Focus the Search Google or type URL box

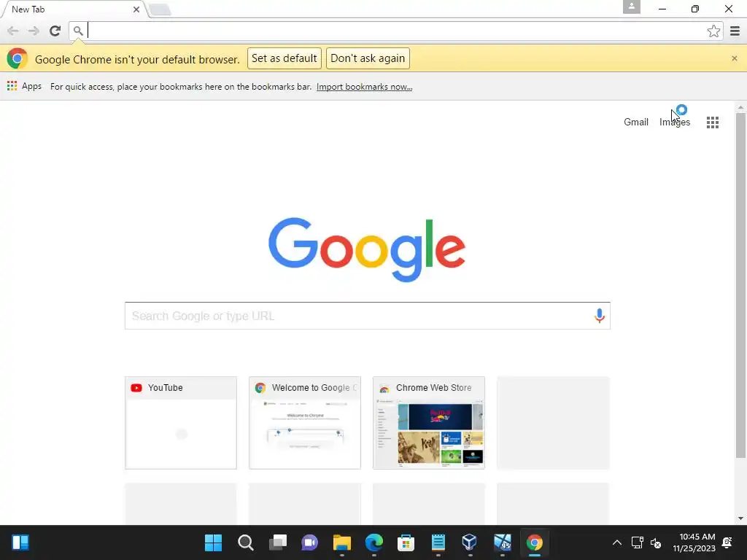tap(368, 316)
